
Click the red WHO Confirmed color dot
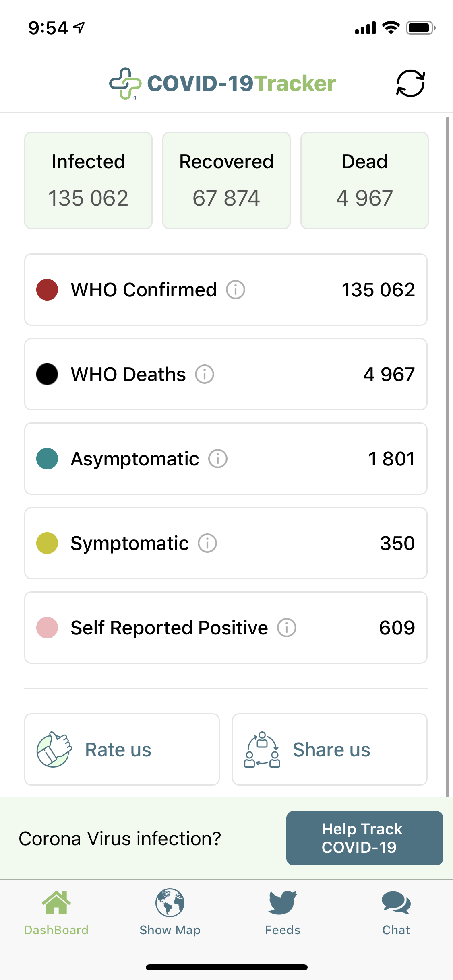click(x=47, y=290)
